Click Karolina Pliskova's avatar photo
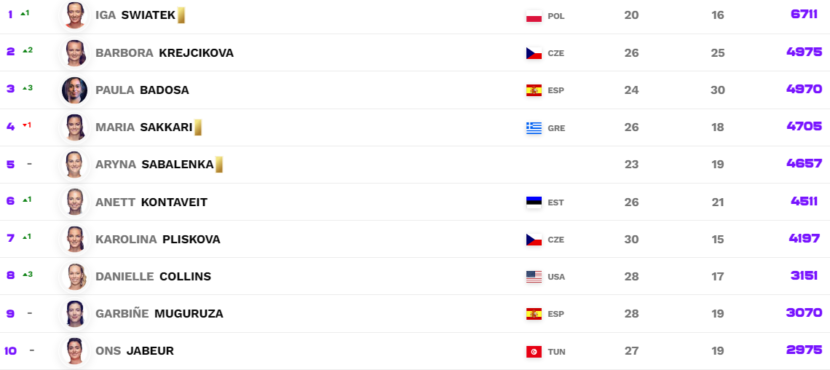This screenshot has width=830, height=370. 74,239
